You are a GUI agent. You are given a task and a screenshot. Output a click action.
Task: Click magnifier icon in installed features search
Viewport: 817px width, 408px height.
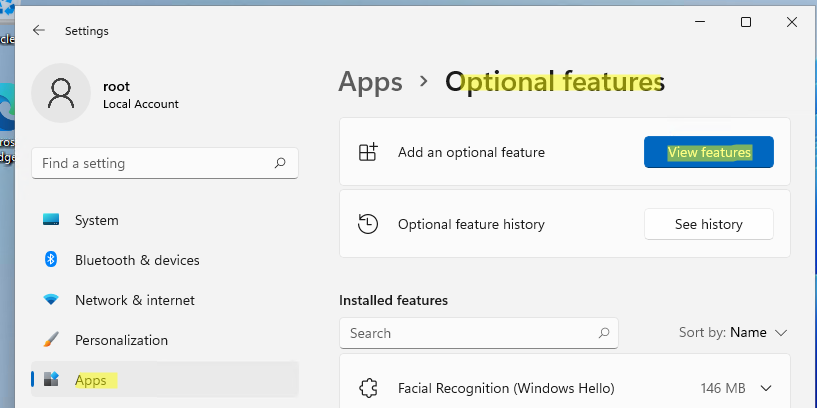(603, 333)
